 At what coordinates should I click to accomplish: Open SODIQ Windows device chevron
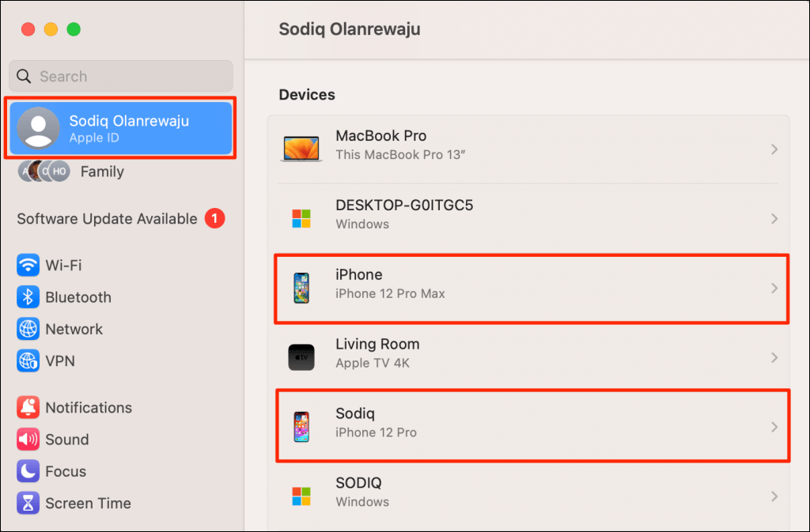pos(774,496)
